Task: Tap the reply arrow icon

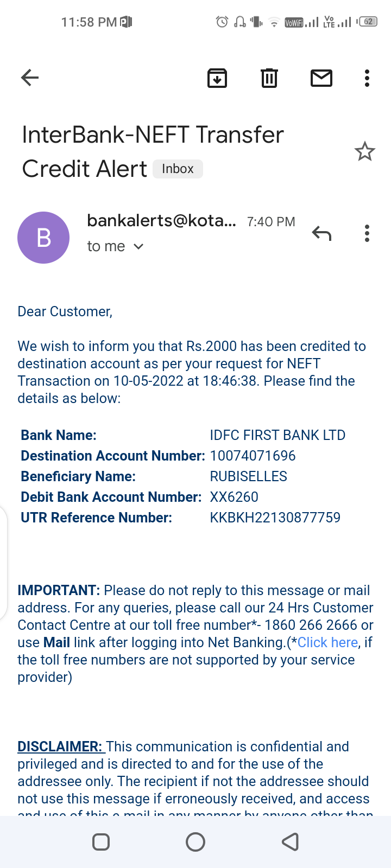Action: pyautogui.click(x=321, y=233)
